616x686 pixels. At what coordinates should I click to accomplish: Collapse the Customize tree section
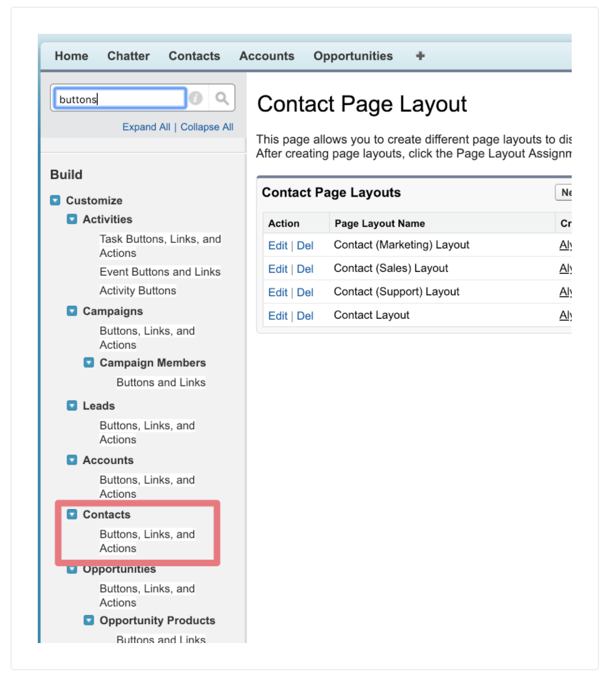click(x=55, y=200)
